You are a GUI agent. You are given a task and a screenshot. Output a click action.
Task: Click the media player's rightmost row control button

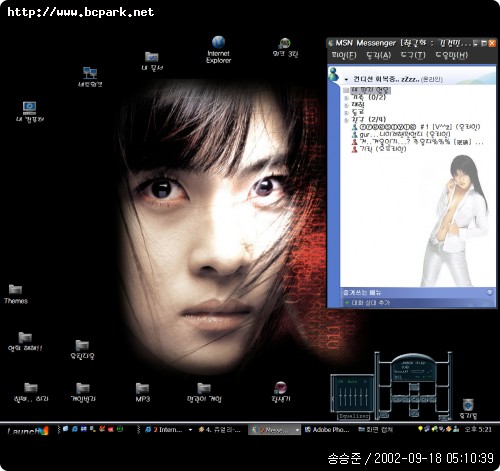coord(431,399)
